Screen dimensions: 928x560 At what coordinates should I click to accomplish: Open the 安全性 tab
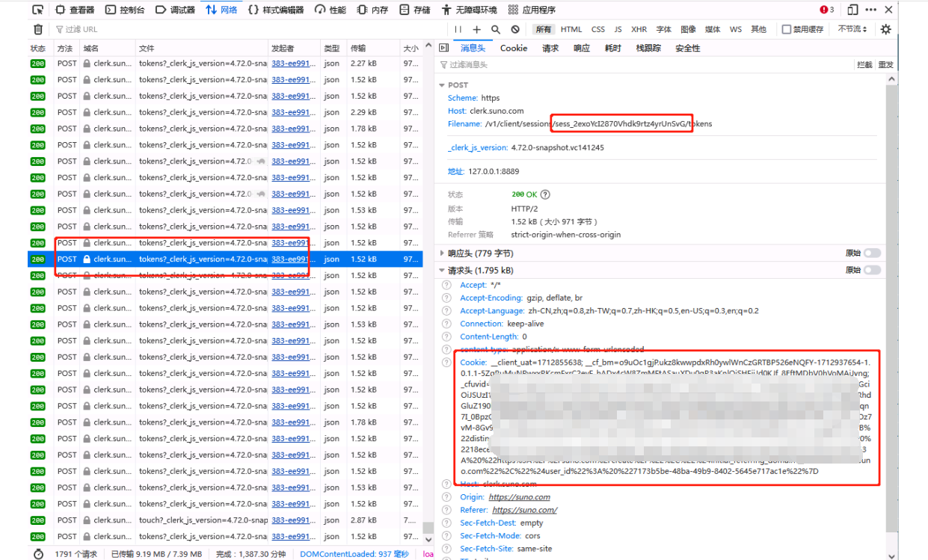688,48
